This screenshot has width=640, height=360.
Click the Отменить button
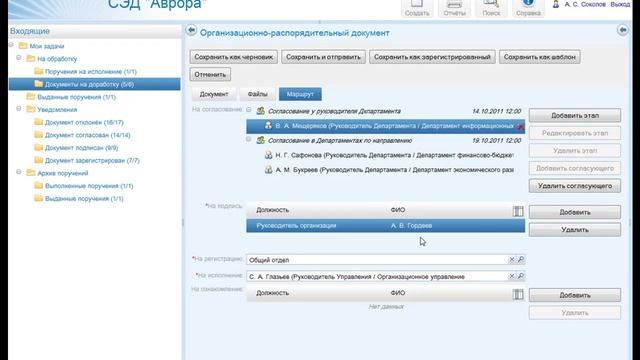pyautogui.click(x=210, y=74)
